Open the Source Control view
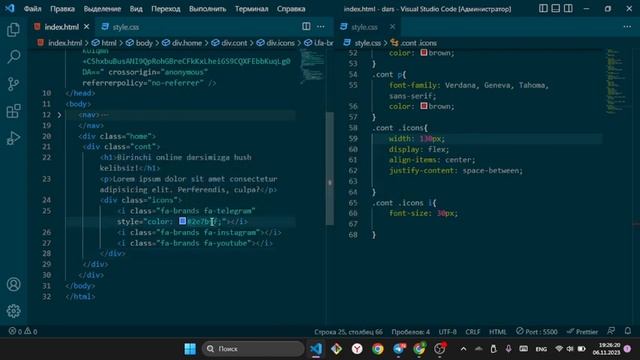The height and width of the screenshot is (360, 640). (13, 84)
